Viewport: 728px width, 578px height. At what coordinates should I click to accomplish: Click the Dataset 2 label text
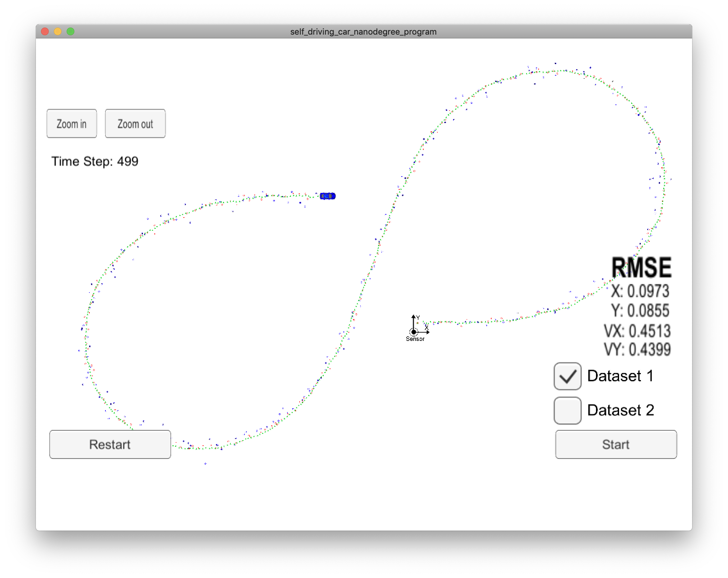pos(620,410)
